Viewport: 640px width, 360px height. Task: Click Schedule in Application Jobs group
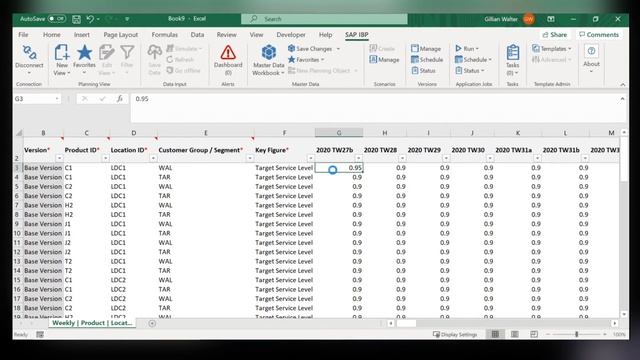point(473,60)
